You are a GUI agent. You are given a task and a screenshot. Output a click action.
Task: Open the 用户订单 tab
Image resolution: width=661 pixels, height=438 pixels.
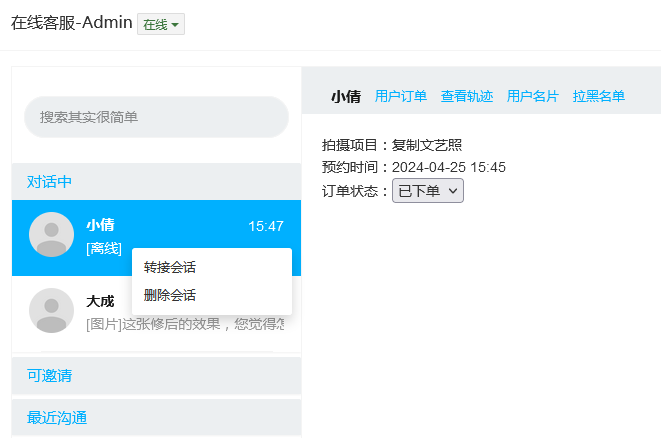click(401, 97)
